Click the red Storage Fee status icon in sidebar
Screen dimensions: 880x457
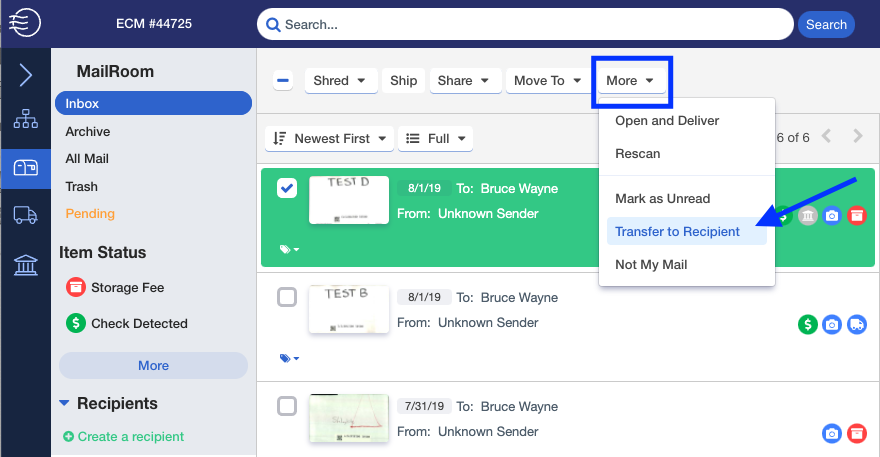76,287
